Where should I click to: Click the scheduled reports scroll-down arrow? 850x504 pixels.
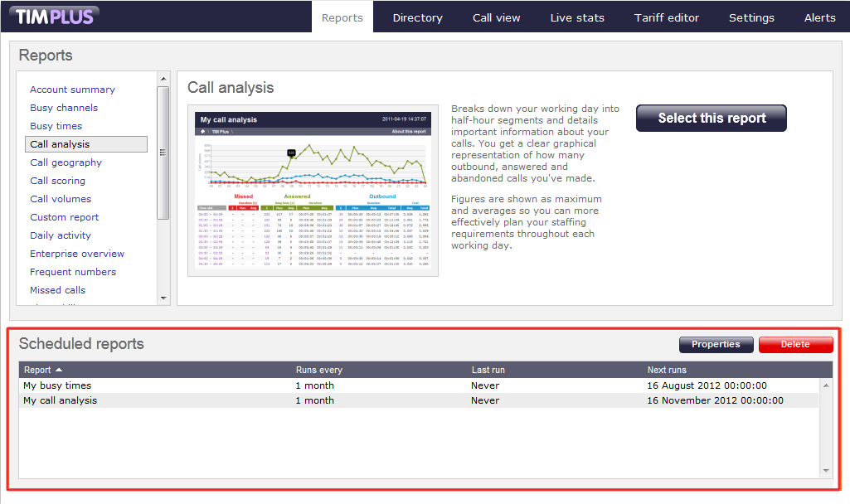(x=825, y=471)
